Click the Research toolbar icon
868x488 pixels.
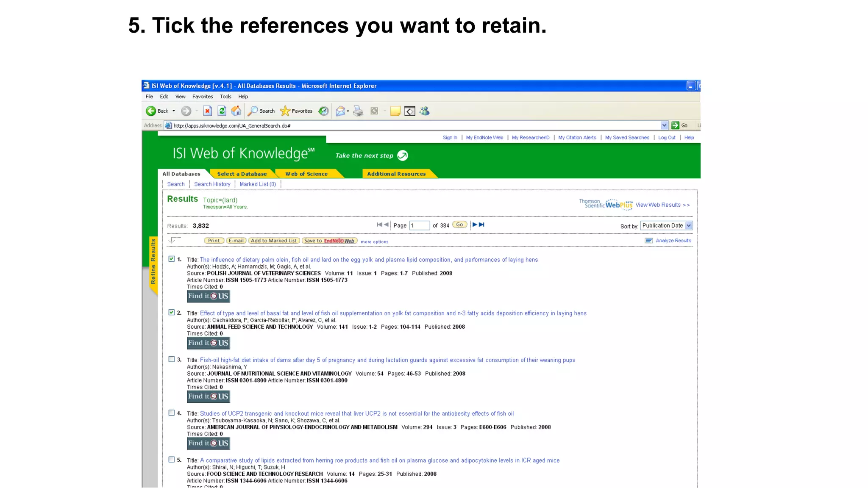[x=410, y=111]
